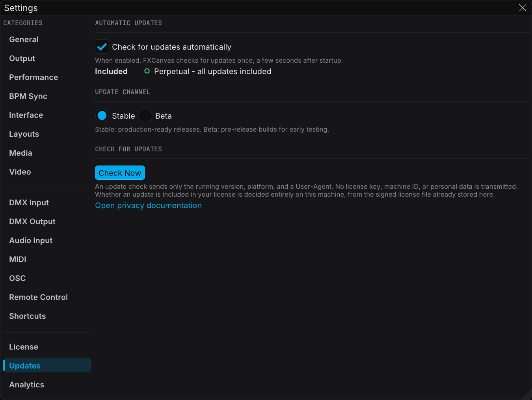
Task: Click the 'When enabled, FXCanvas checks' description
Action: [219, 60]
